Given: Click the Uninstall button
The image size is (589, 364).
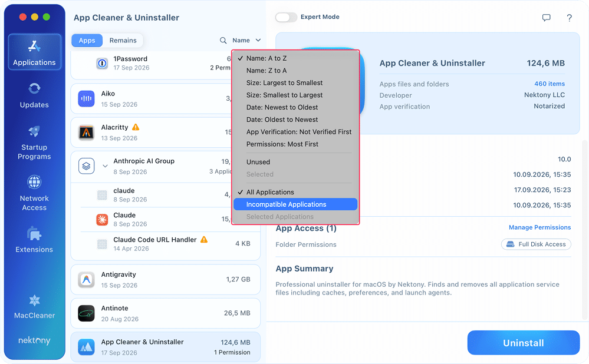Looking at the screenshot, I should click(524, 343).
